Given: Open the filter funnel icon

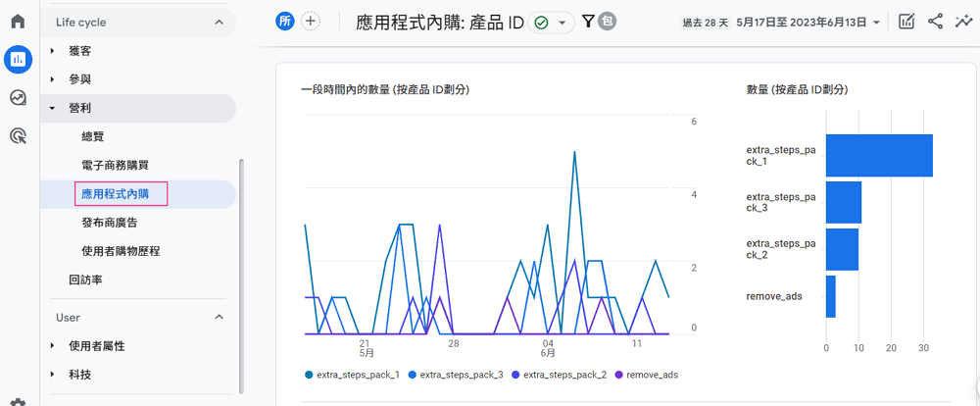Looking at the screenshot, I should click(587, 22).
